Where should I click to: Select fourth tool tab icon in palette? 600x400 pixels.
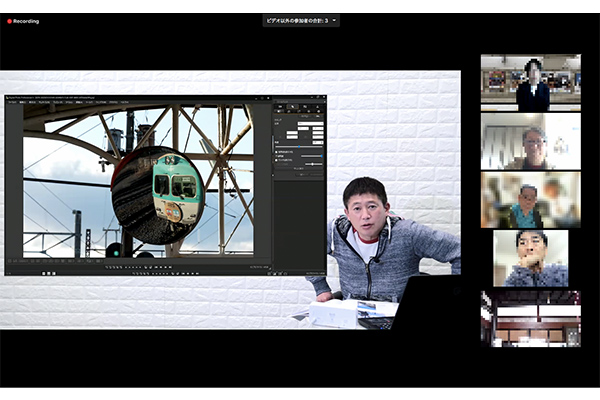[x=318, y=108]
